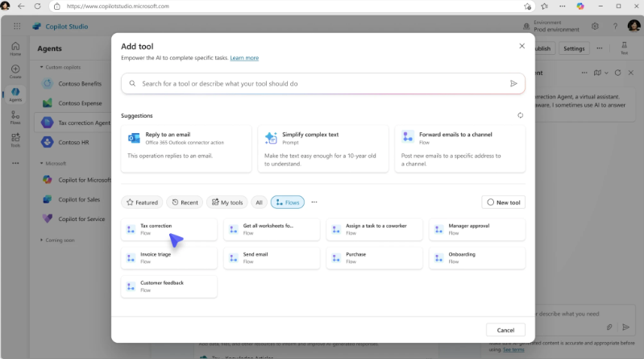The height and width of the screenshot is (359, 644).
Task: Open the test panel map icon dropdown
Action: [600, 73]
